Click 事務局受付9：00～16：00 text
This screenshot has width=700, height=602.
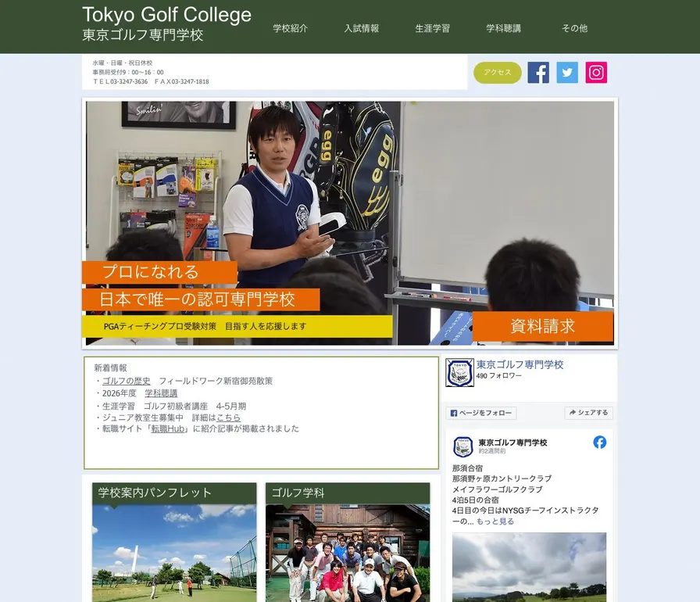[x=128, y=73]
